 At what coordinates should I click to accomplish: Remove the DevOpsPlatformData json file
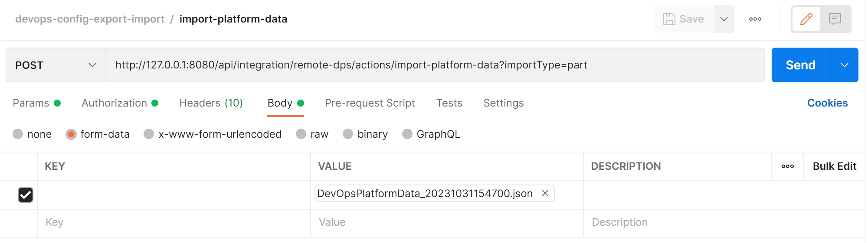545,193
